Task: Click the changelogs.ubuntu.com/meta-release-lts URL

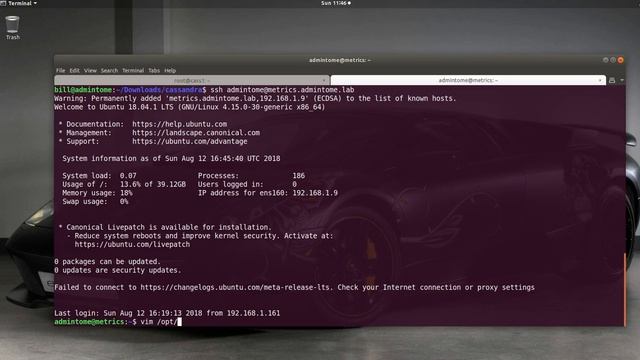Action: point(235,287)
